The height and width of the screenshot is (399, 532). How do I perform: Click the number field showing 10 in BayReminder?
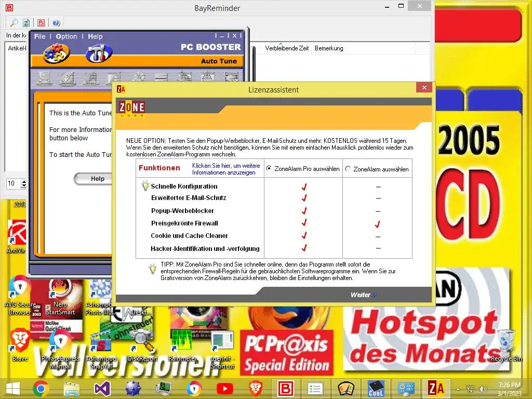point(14,183)
